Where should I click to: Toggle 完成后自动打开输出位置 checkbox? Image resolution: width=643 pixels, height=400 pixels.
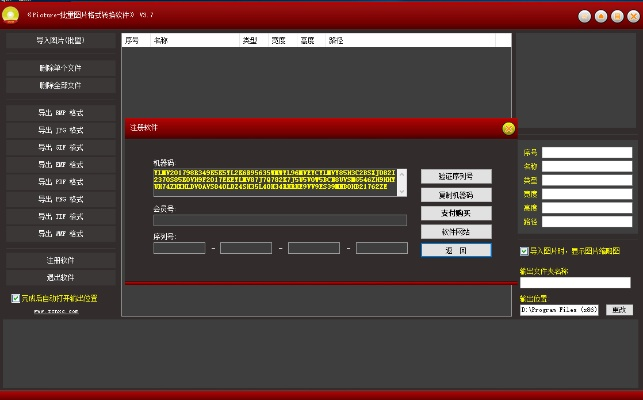(15, 298)
